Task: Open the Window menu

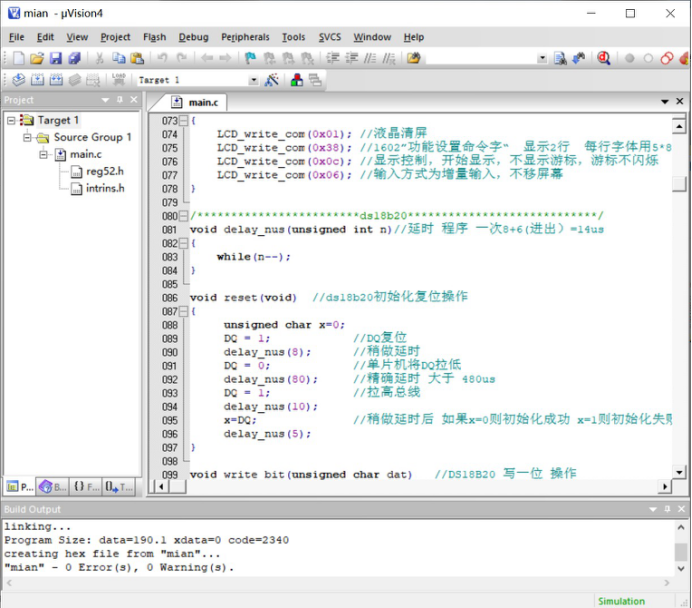Action: coord(372,37)
